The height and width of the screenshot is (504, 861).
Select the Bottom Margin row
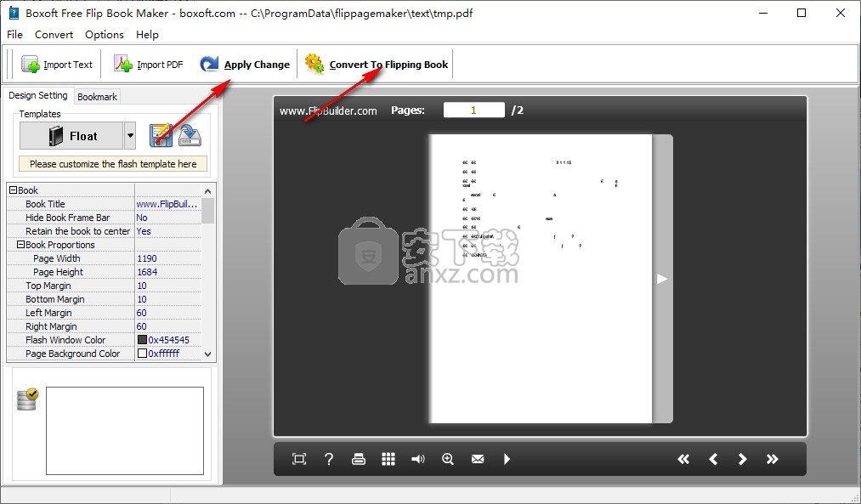point(104,299)
